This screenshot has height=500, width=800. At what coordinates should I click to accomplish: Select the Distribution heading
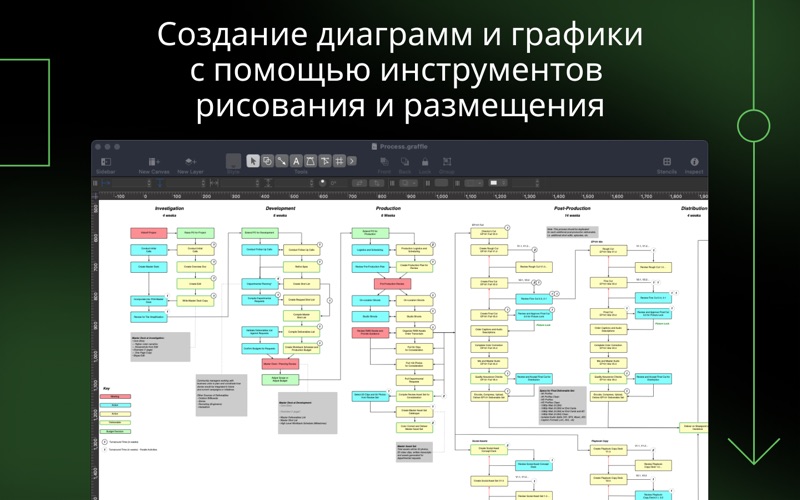coord(694,208)
